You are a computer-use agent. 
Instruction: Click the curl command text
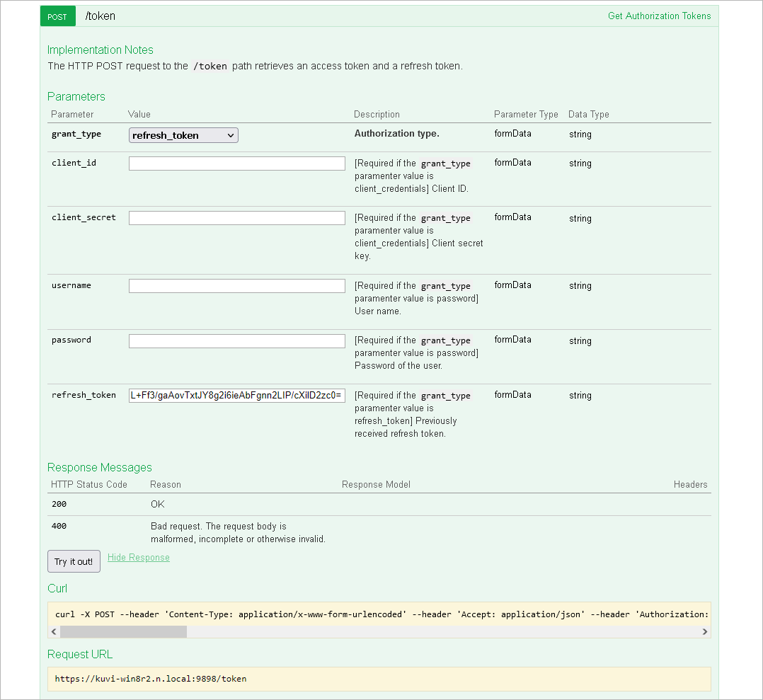381,614
